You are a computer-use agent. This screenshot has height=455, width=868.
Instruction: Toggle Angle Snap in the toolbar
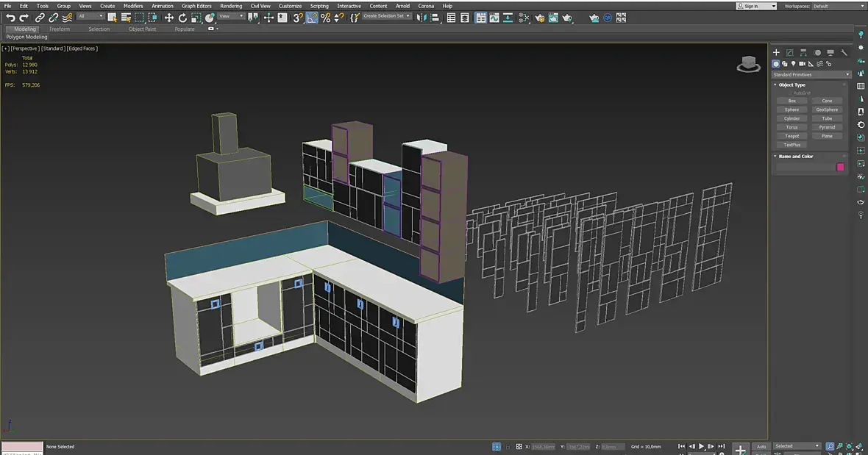pyautogui.click(x=313, y=17)
